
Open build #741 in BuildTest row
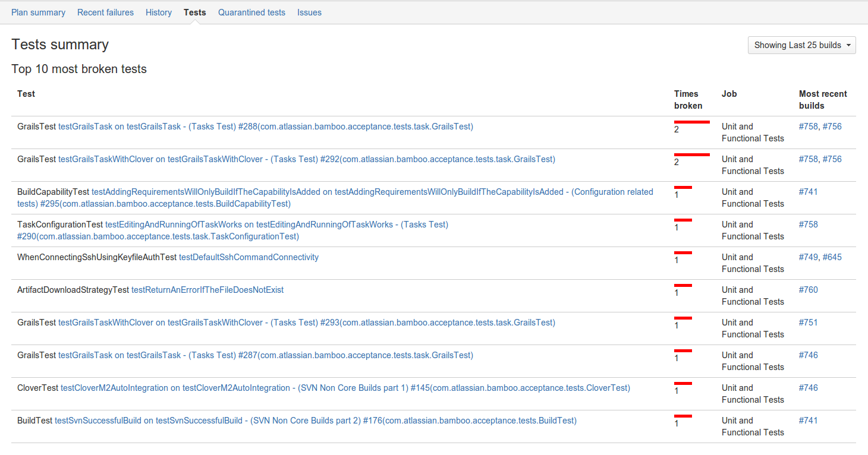(x=809, y=421)
